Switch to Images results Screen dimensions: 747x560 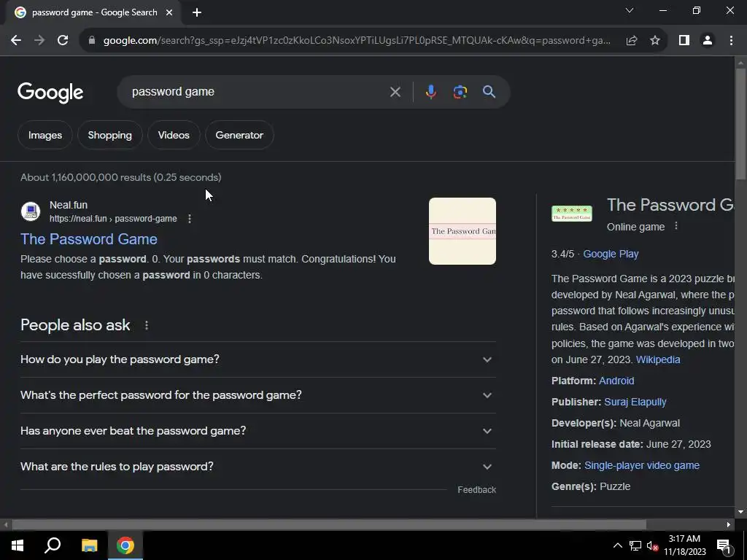[44, 135]
